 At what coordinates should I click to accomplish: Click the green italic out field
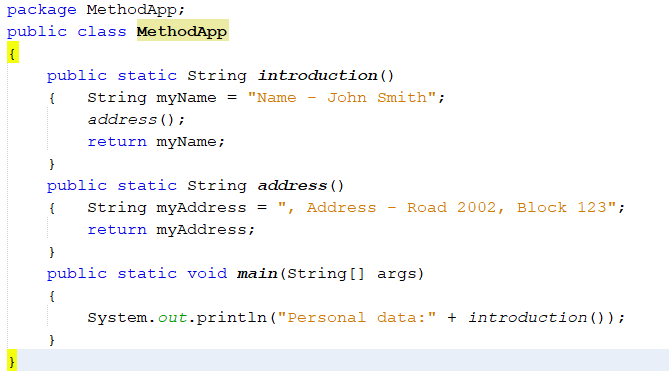coord(172,318)
